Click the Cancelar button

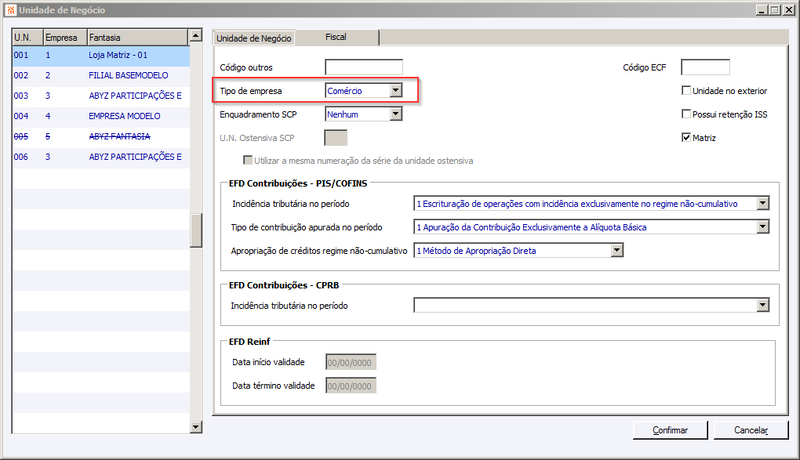[x=751, y=430]
